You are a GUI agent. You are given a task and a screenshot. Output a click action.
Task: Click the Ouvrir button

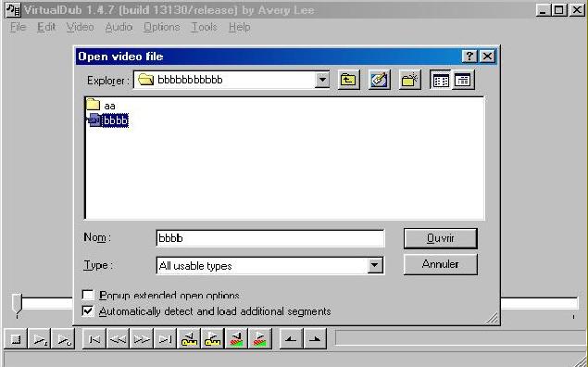pyautogui.click(x=441, y=238)
